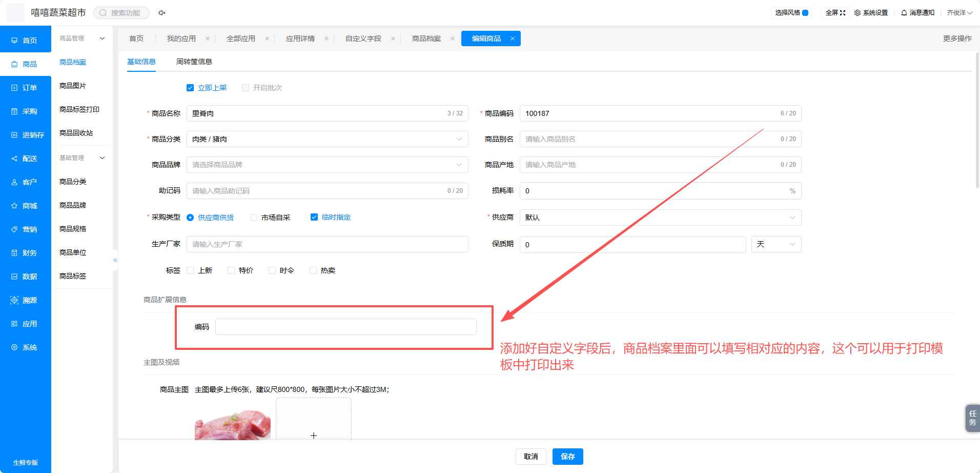Expand the 供应商 supplier dropdown
The width and height of the screenshot is (980, 473).
[661, 218]
